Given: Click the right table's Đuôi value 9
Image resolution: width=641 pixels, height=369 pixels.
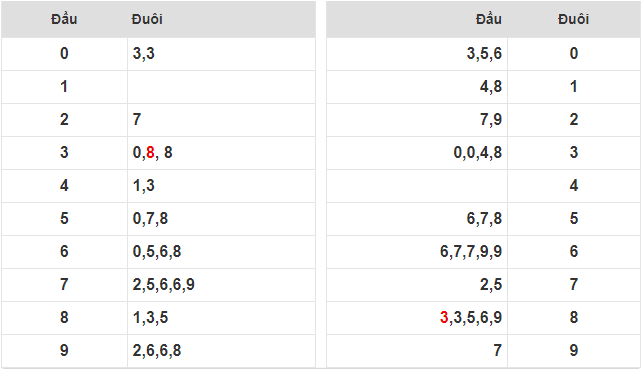Looking at the screenshot, I should (x=574, y=351).
